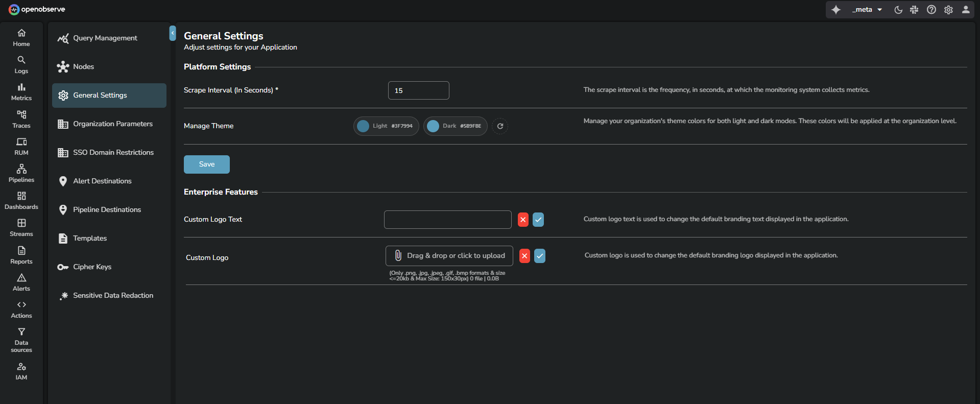
Task: Navigate to Alerts section
Action: pos(21,282)
